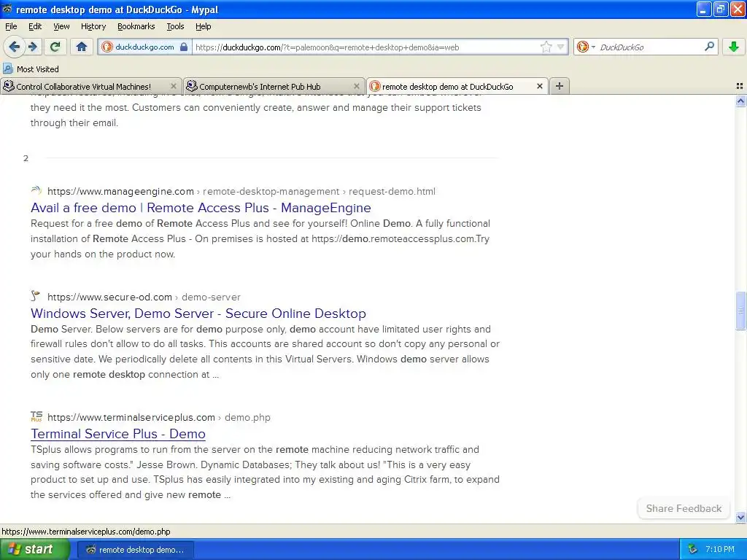Open the Windows Start button

(x=34, y=550)
